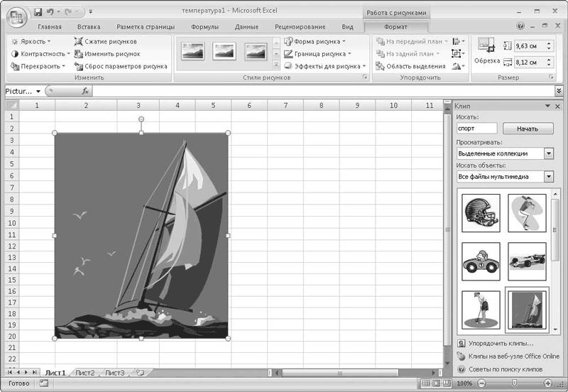Select the football helmet clip thumbnail
This screenshot has width=568, height=392.
click(480, 212)
